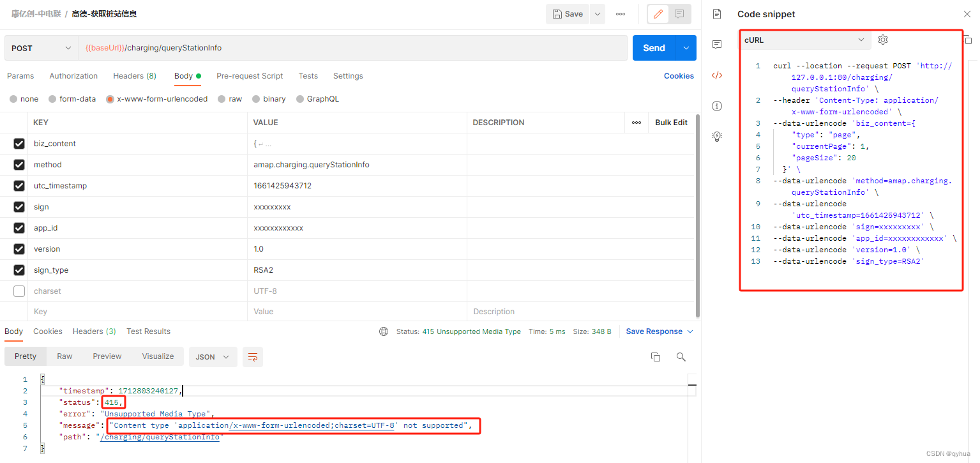980x463 pixels.
Task: Open the POST request method dropdown
Action: [40, 47]
